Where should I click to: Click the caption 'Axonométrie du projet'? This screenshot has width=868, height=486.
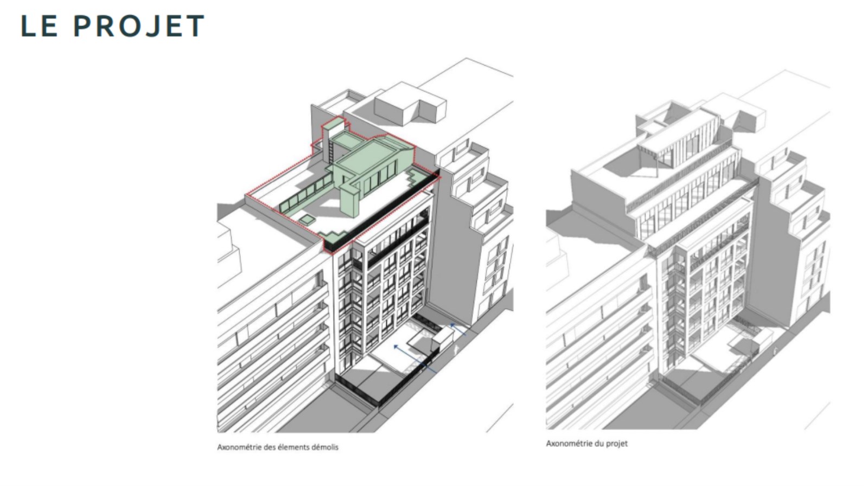pos(587,444)
